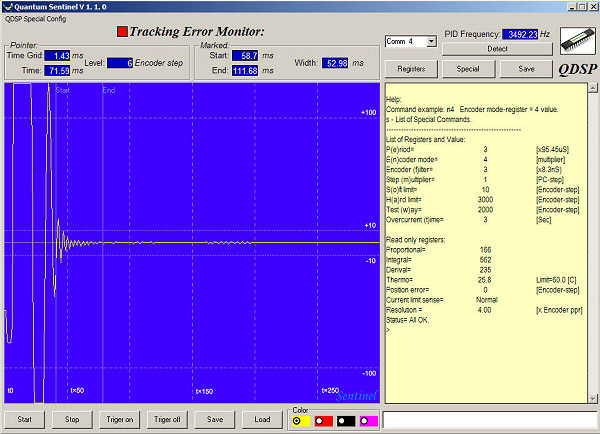
Task: Click the Save button beside Special
Action: 524,69
